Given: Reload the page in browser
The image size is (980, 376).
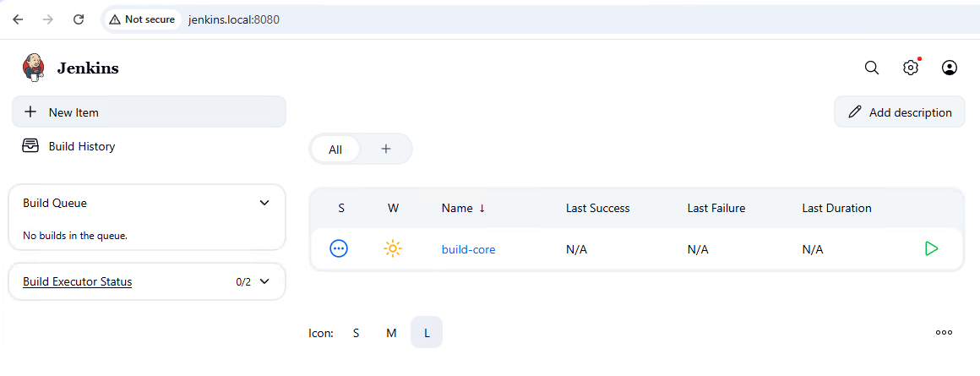Looking at the screenshot, I should click(x=79, y=19).
